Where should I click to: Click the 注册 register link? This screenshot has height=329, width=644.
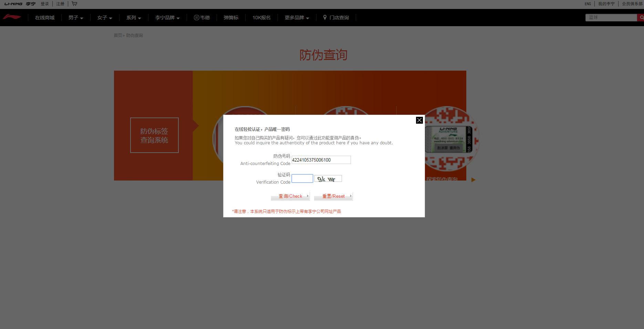pyautogui.click(x=60, y=4)
